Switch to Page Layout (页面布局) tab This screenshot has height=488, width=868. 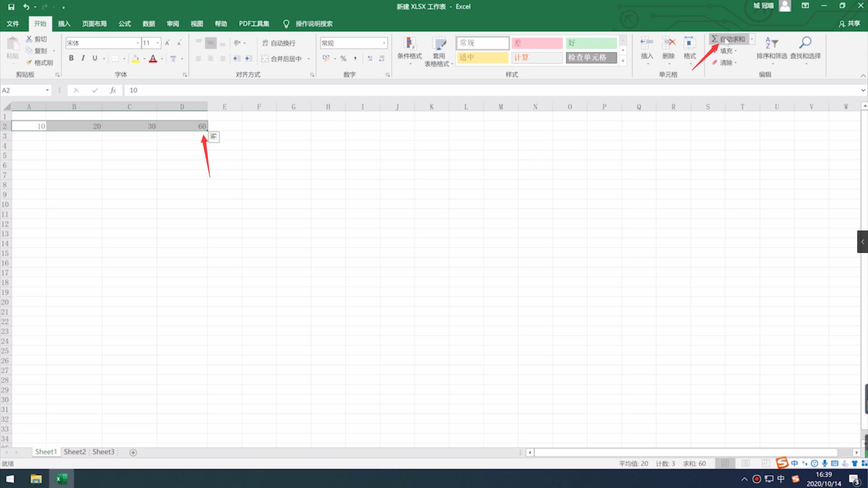tap(94, 23)
